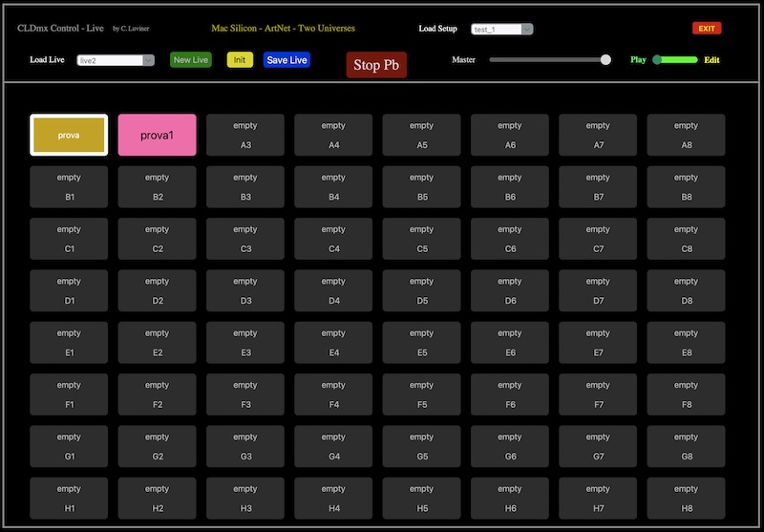Select the Edit mode label
The width and height of the screenshot is (764, 532).
711,60
